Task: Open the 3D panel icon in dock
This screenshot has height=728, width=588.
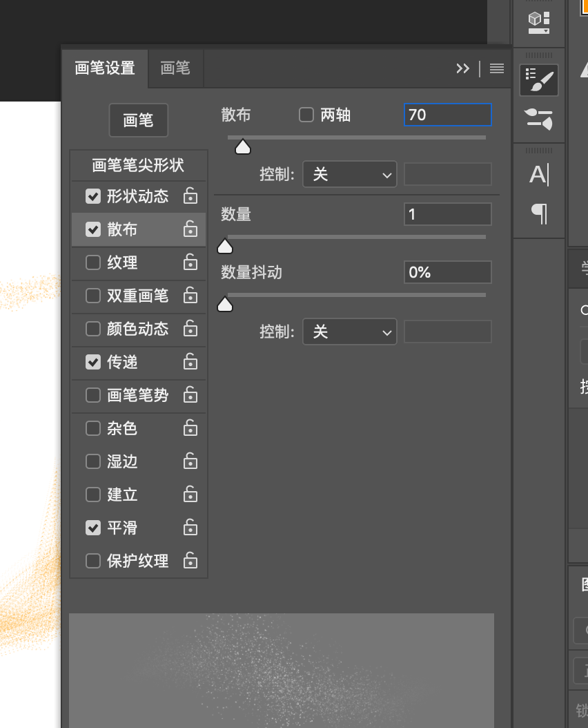Action: click(x=539, y=21)
